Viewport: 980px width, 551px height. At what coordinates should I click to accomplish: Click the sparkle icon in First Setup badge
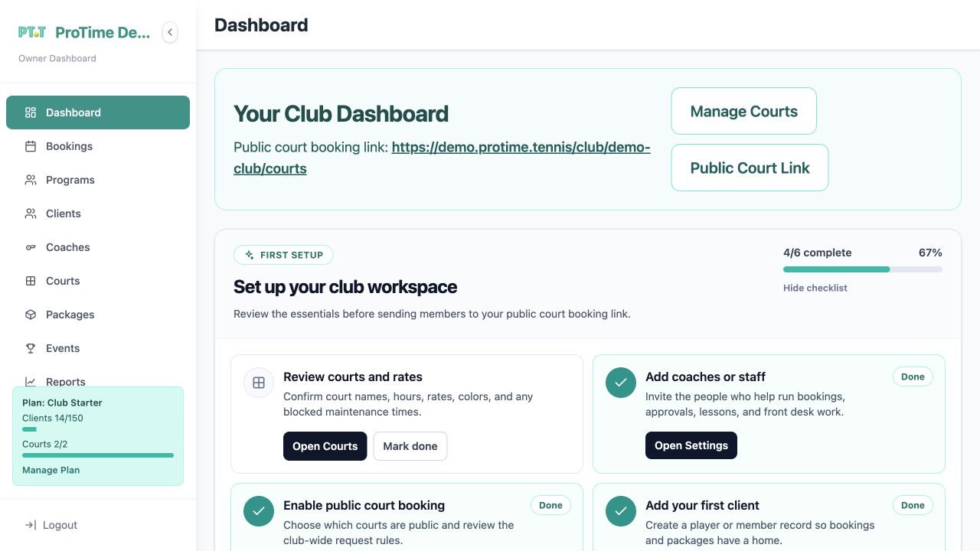click(250, 255)
